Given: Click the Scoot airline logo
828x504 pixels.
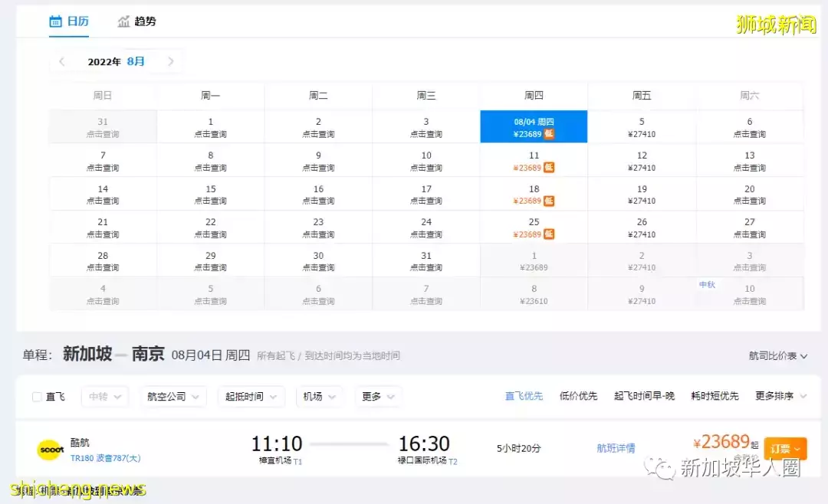Looking at the screenshot, I should [x=51, y=450].
